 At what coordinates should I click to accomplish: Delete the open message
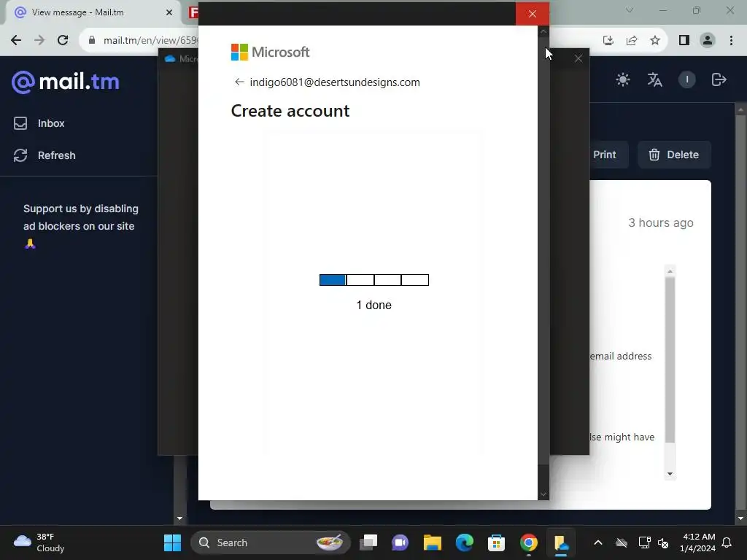[674, 155]
